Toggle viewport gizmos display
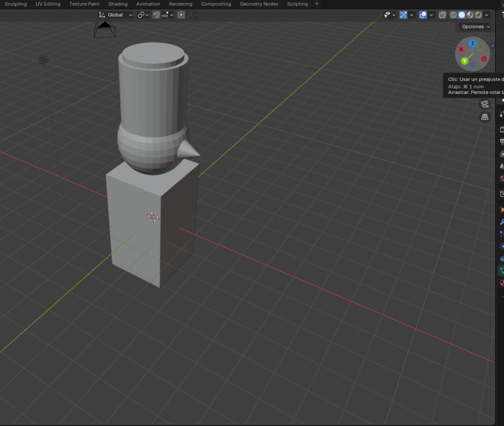The width and height of the screenshot is (504, 426). [404, 15]
